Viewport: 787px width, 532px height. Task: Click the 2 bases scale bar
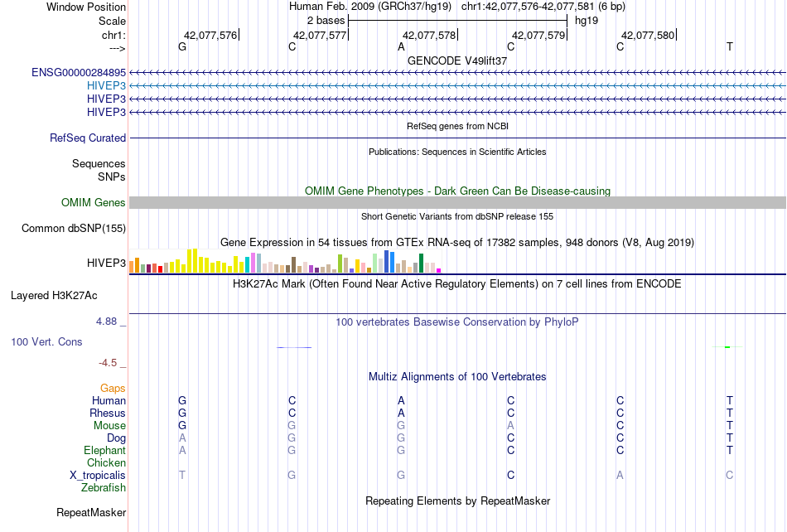coord(457,21)
